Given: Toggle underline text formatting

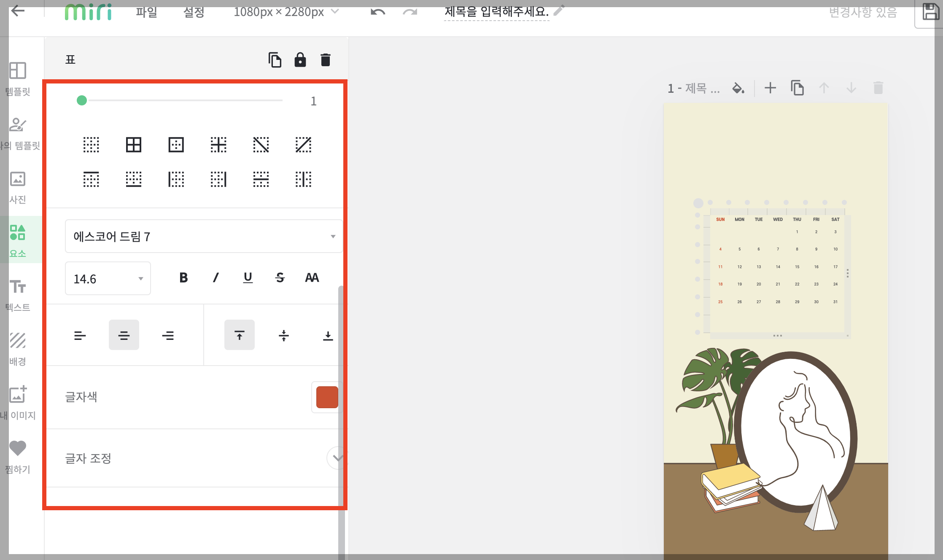Looking at the screenshot, I should click(248, 277).
